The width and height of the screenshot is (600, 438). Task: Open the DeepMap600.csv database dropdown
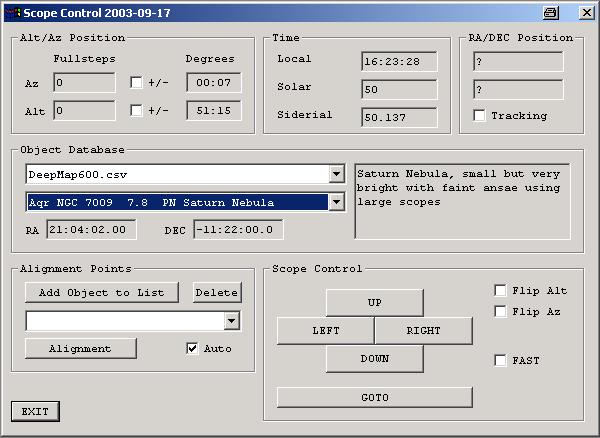pos(335,175)
